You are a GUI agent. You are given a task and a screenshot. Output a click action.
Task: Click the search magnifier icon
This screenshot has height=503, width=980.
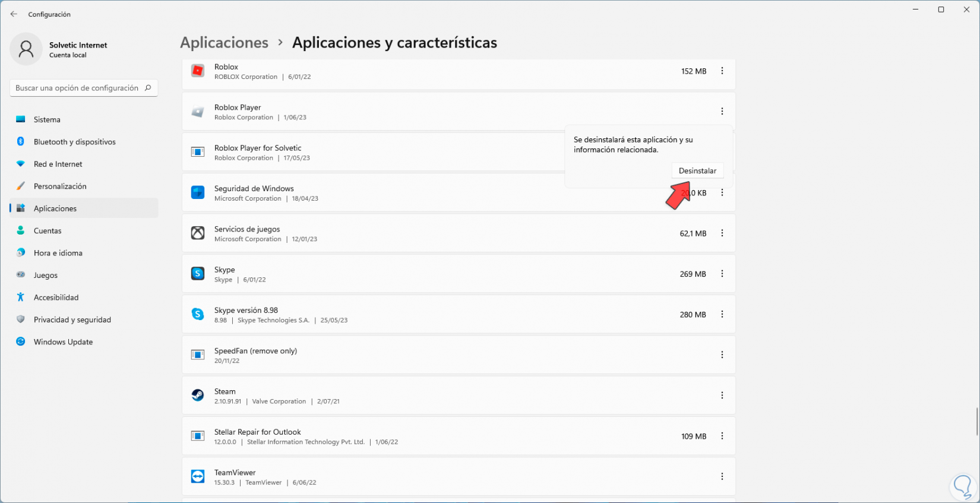coord(148,88)
